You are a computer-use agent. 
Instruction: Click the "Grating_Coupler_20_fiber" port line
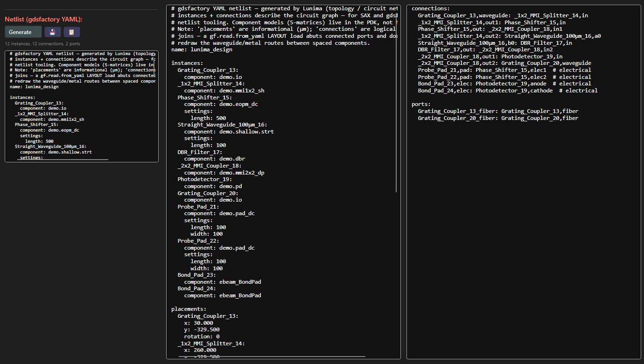498,118
